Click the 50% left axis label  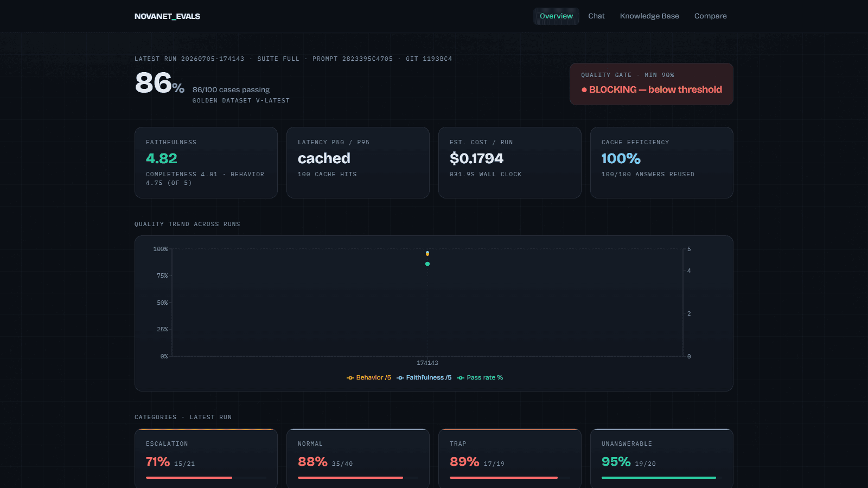coord(162,303)
